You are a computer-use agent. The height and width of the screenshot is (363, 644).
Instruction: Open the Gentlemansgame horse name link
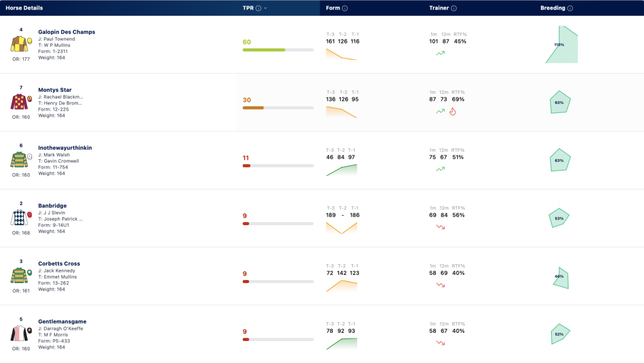click(62, 321)
